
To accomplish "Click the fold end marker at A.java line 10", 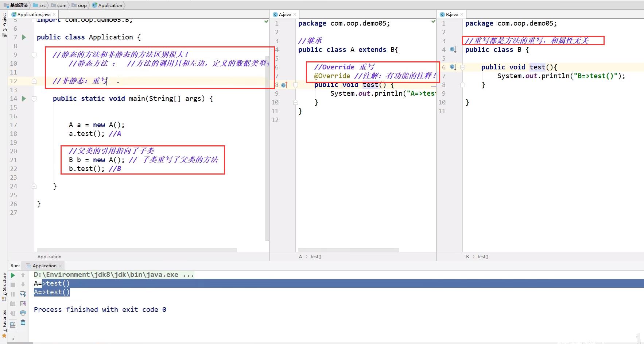I will click(296, 102).
